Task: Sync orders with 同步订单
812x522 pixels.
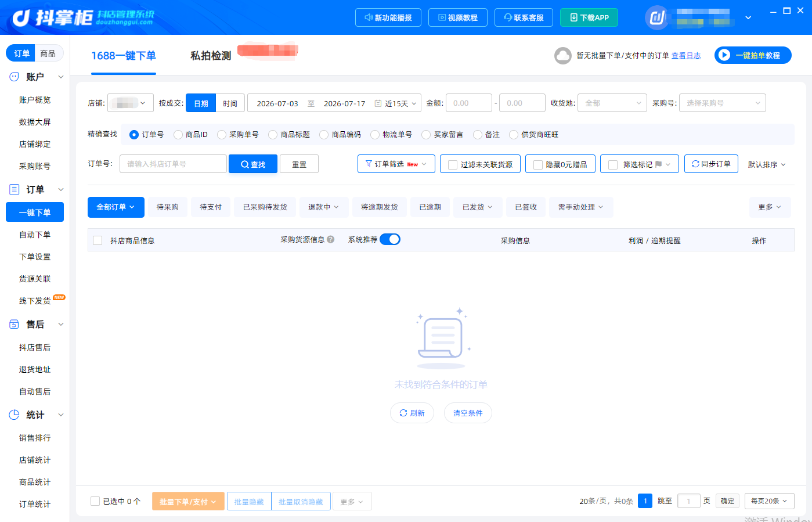Action: [711, 164]
